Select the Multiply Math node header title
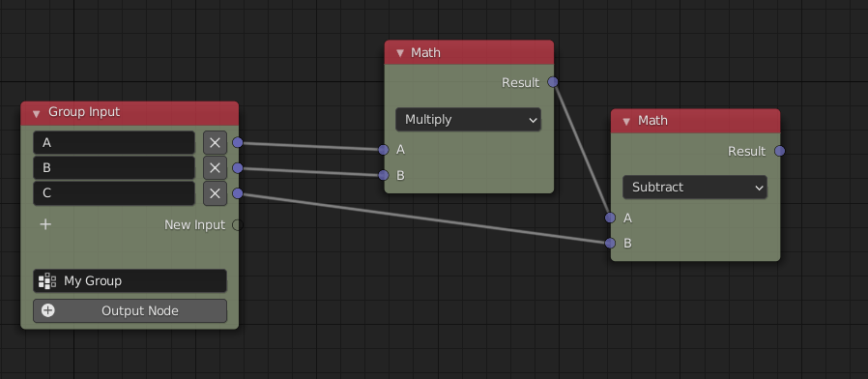The width and height of the screenshot is (868, 379). coord(425,52)
